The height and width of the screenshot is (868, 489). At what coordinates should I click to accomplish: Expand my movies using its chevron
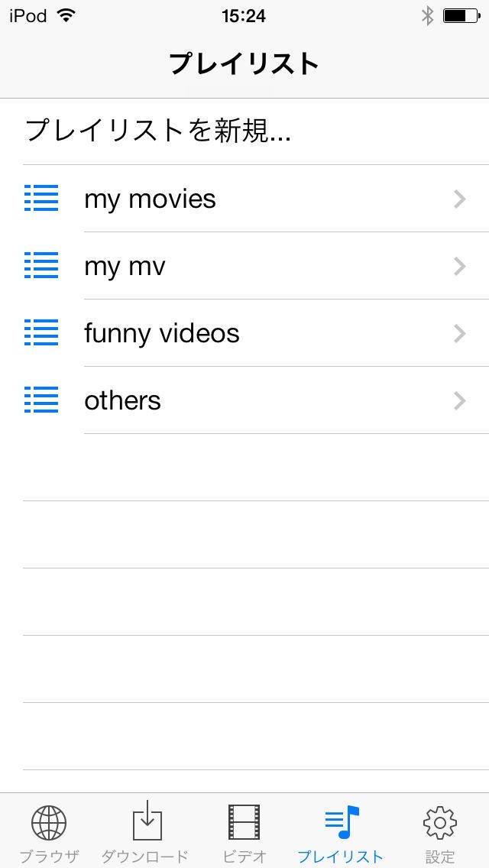pyautogui.click(x=459, y=199)
